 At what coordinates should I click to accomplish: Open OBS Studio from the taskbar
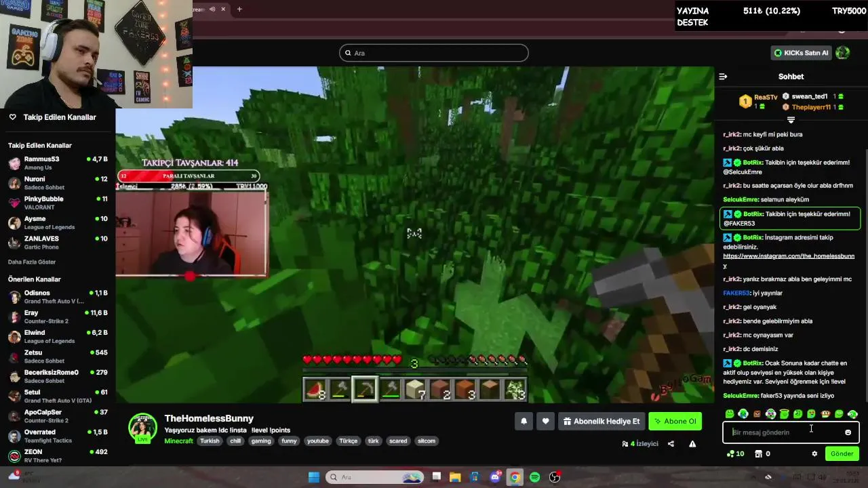pos(555,477)
